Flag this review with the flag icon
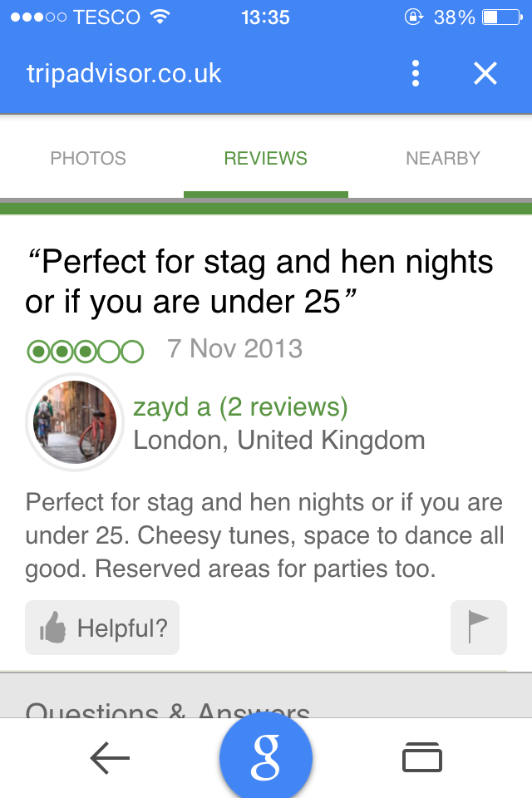Screen dimensions: 532x798 (x=479, y=628)
